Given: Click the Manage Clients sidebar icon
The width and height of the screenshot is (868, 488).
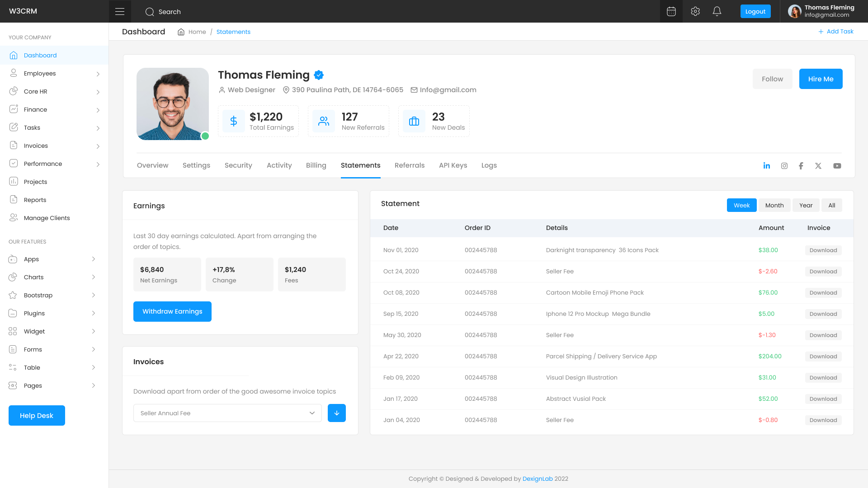Looking at the screenshot, I should (14, 218).
